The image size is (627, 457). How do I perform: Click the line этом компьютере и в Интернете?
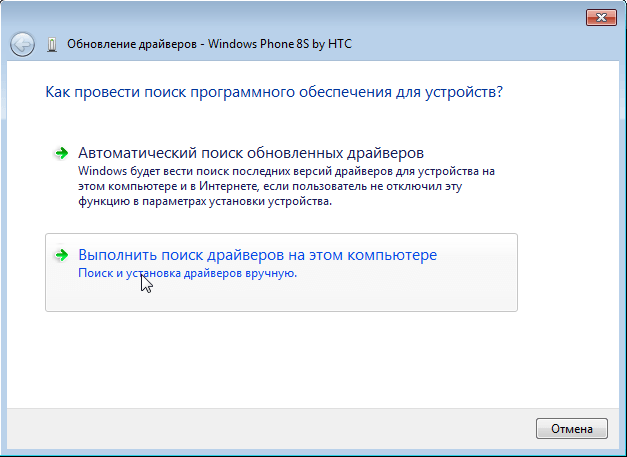pyautogui.click(x=270, y=186)
